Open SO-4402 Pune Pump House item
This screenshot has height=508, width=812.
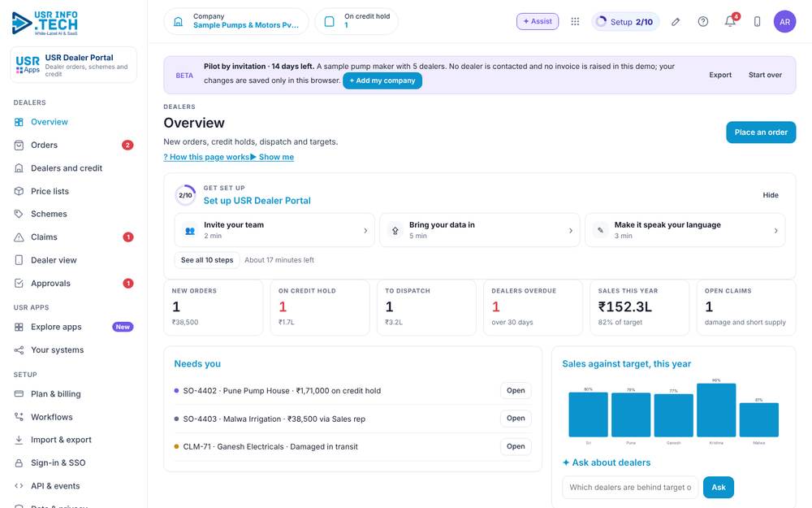pyautogui.click(x=516, y=390)
